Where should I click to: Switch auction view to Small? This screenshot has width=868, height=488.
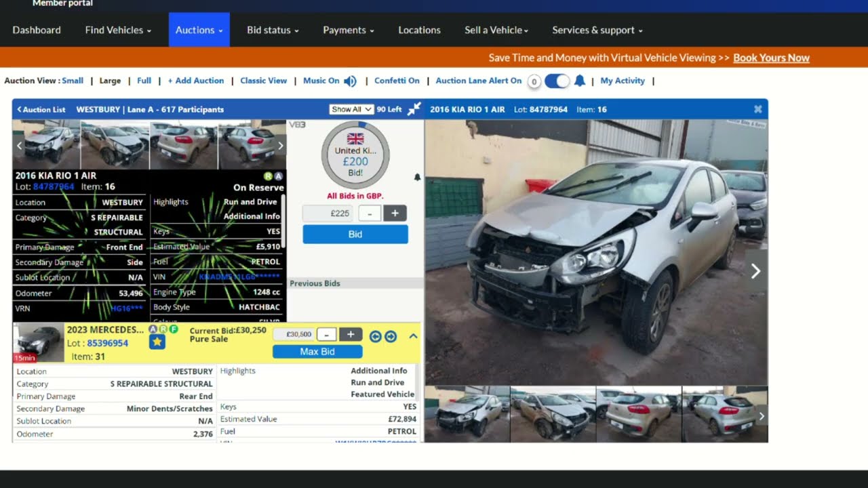(x=73, y=81)
